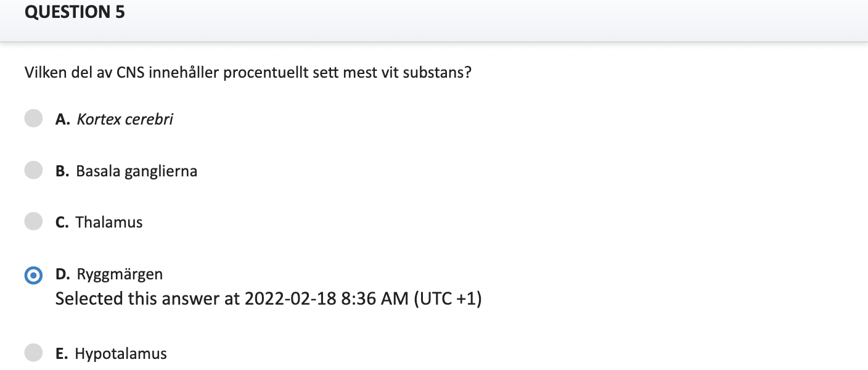Click the bold letter C. marker
This screenshot has height=370, width=868.
point(62,223)
